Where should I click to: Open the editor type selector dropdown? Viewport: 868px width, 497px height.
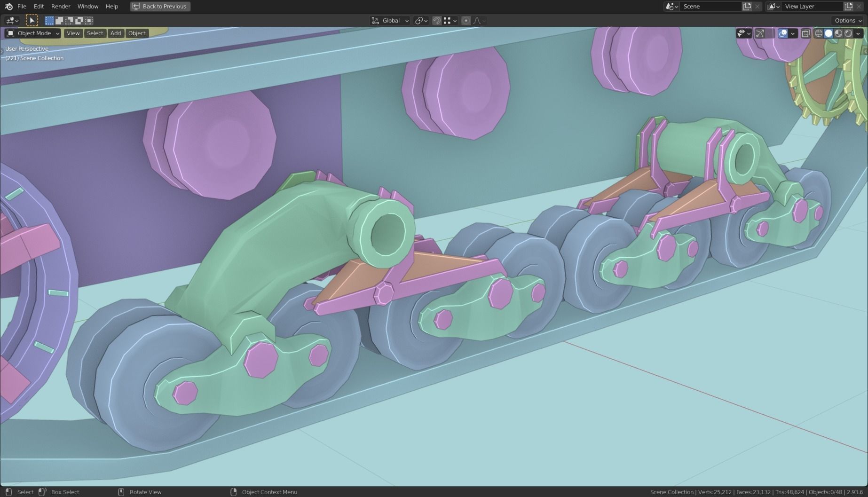[x=12, y=20]
